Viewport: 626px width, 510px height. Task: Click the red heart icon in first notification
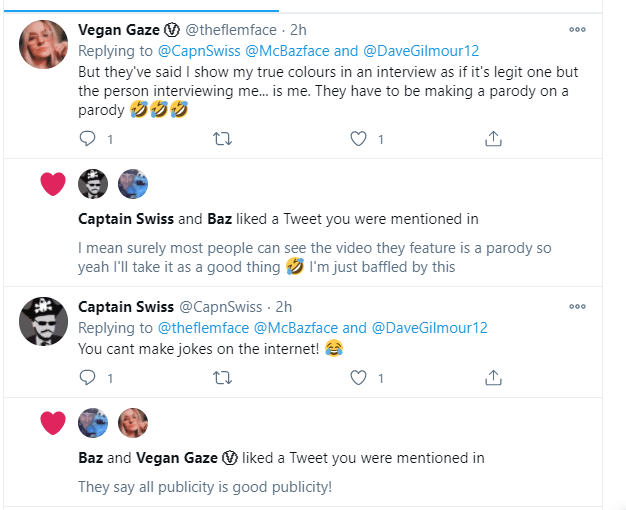point(53,184)
